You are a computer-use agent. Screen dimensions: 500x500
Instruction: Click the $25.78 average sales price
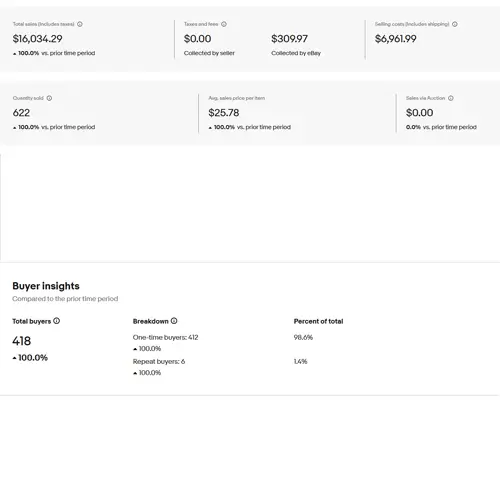click(224, 113)
